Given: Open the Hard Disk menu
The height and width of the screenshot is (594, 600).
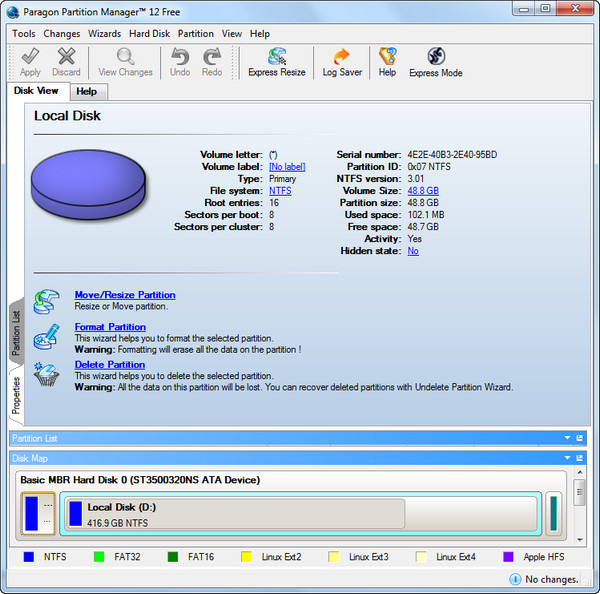Looking at the screenshot, I should click(149, 33).
